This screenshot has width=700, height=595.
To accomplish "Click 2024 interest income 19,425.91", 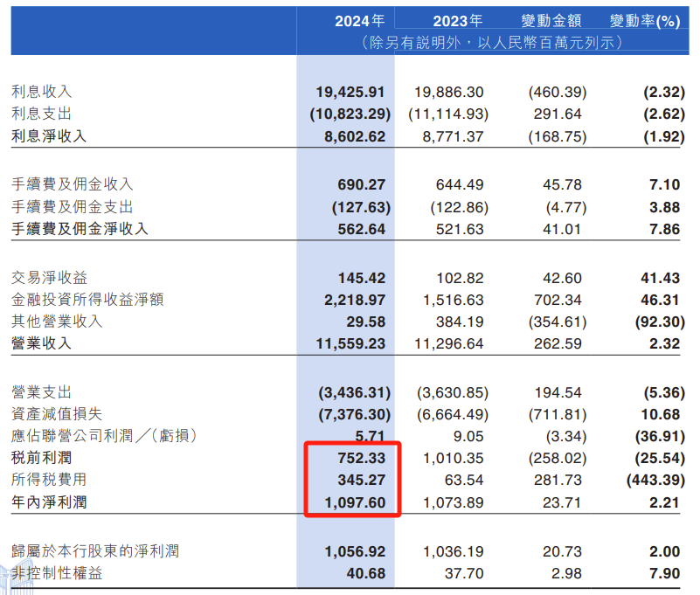I will 350,92.
